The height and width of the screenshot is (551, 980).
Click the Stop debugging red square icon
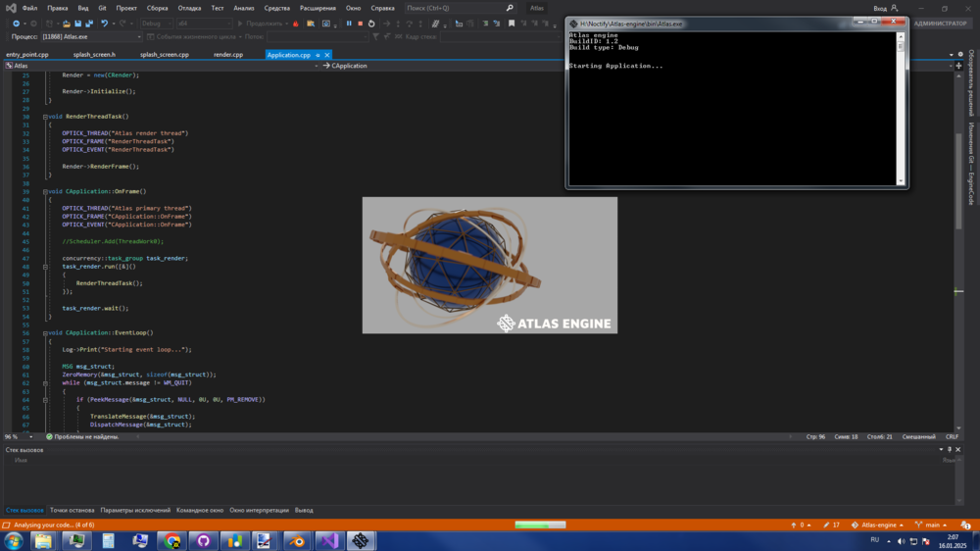pyautogui.click(x=360, y=24)
